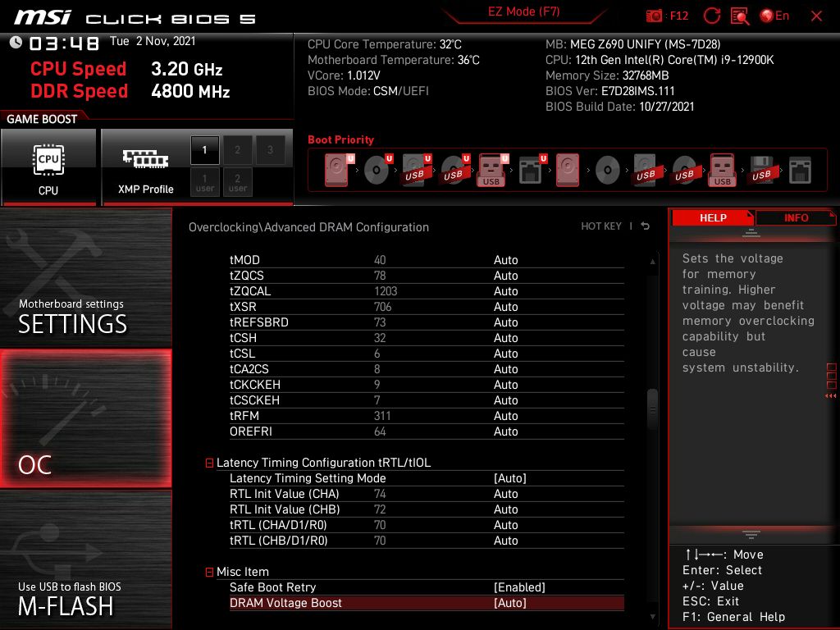The width and height of the screenshot is (840, 630).
Task: Select legacy USB hard disk boot icon
Action: pos(647,170)
